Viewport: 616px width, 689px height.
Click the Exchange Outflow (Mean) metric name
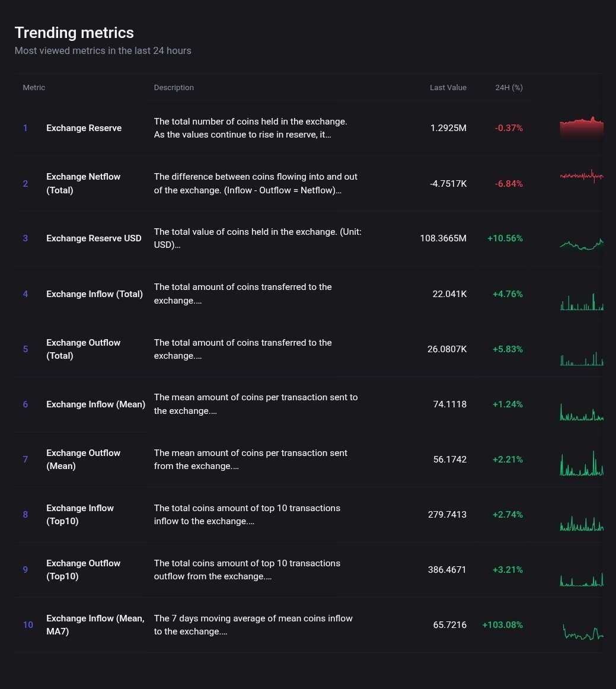[83, 460]
